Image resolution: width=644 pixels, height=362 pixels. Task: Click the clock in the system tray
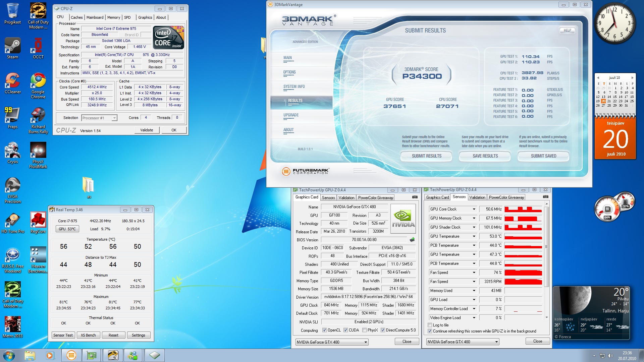(x=627, y=355)
